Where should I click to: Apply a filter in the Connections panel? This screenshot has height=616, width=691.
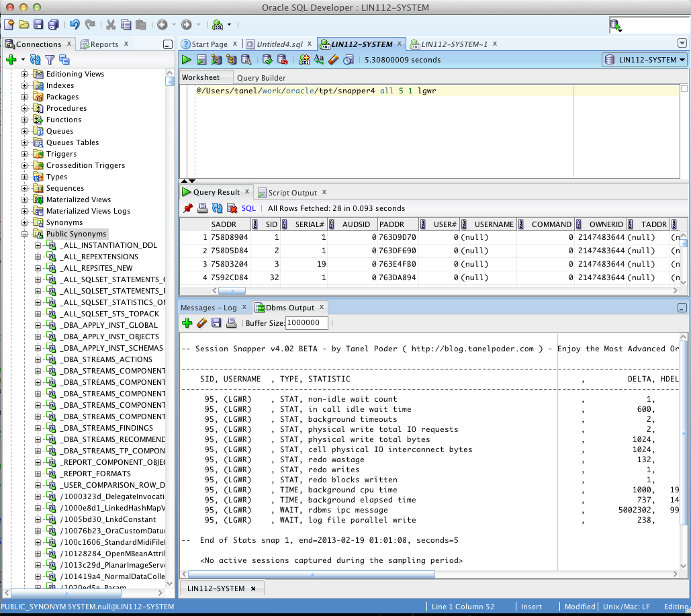pyautogui.click(x=50, y=60)
